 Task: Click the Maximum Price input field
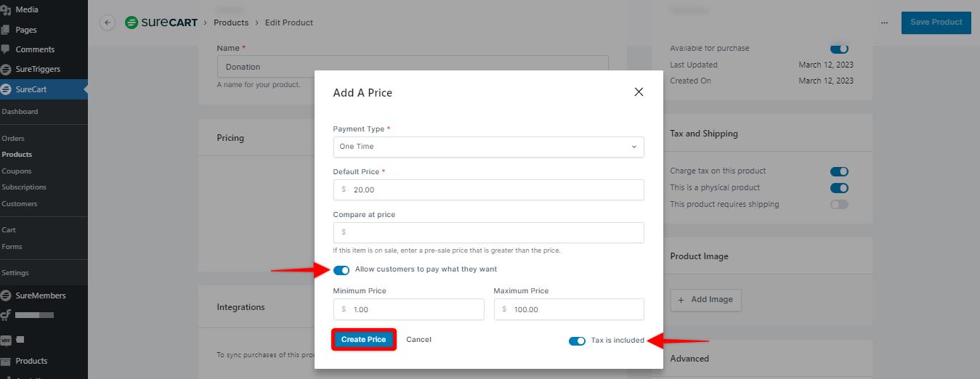(x=569, y=309)
